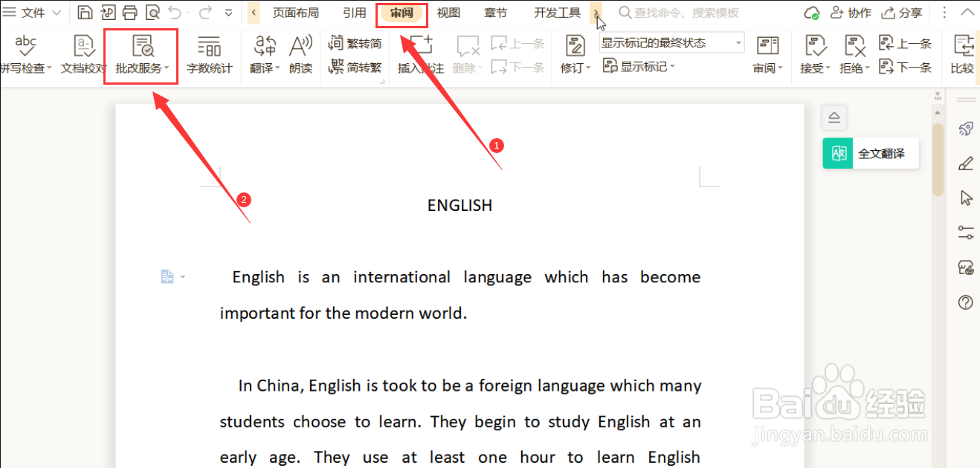
Task: Click 下一条 revision button next to 拒绝
Action: (x=905, y=67)
